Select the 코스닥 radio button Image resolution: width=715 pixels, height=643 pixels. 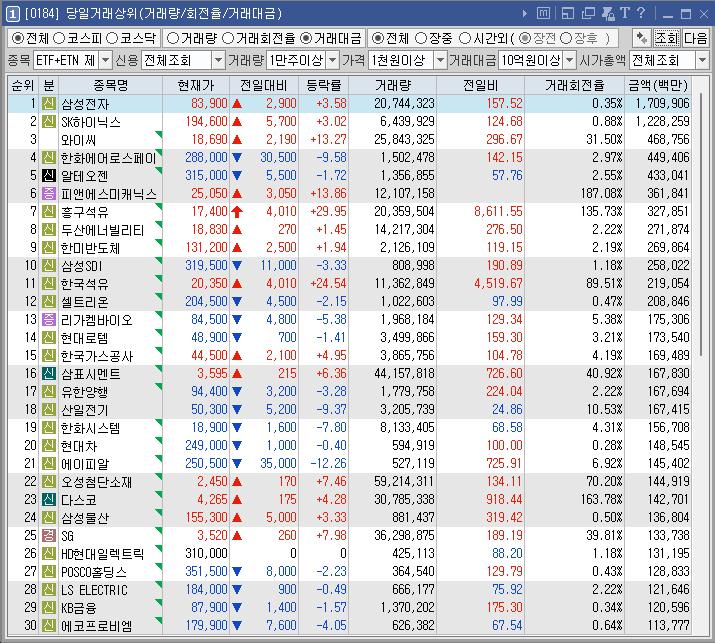112,38
